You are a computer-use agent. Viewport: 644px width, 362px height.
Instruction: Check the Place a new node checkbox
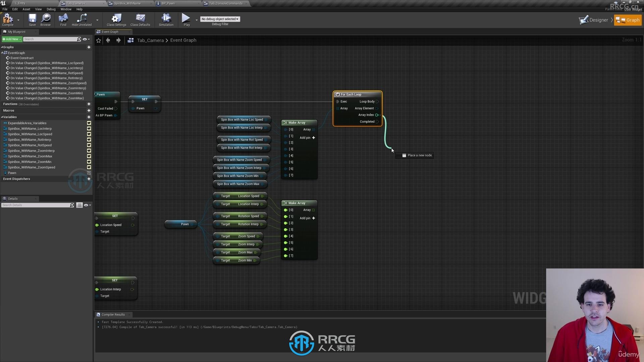[404, 155]
